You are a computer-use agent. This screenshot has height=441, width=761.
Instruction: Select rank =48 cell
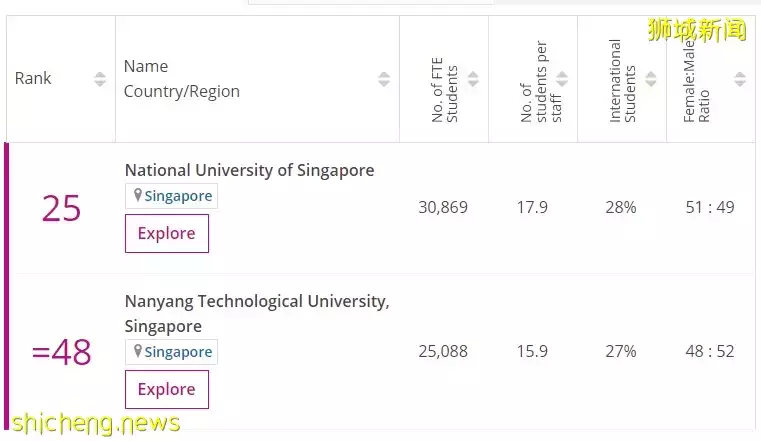click(61, 352)
